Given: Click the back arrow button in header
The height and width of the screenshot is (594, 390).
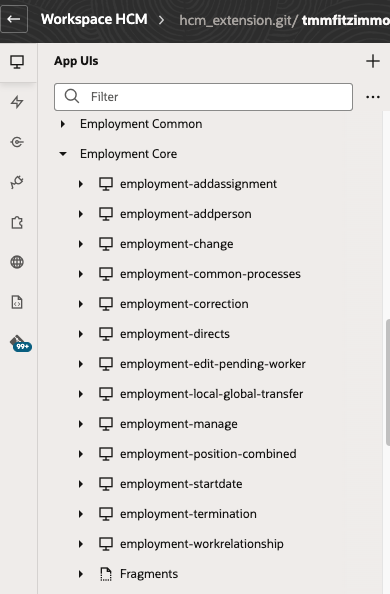Looking at the screenshot, I should click(14, 19).
